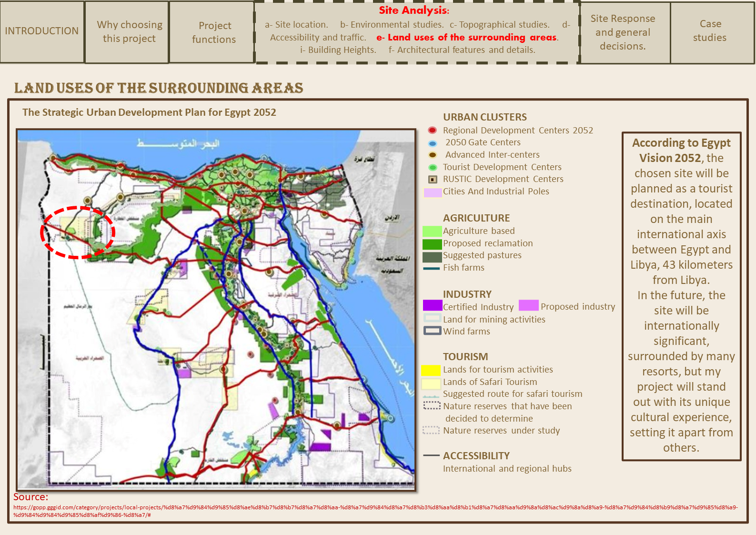Image resolution: width=756 pixels, height=535 pixels.
Task: Click the blue 2050 Gate Centers icon
Action: tap(432, 143)
